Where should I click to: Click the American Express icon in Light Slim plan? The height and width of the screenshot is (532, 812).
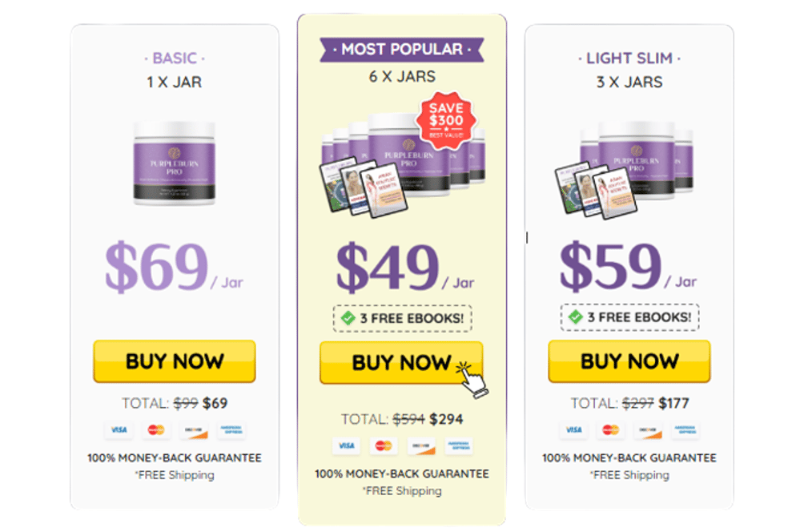point(686,430)
